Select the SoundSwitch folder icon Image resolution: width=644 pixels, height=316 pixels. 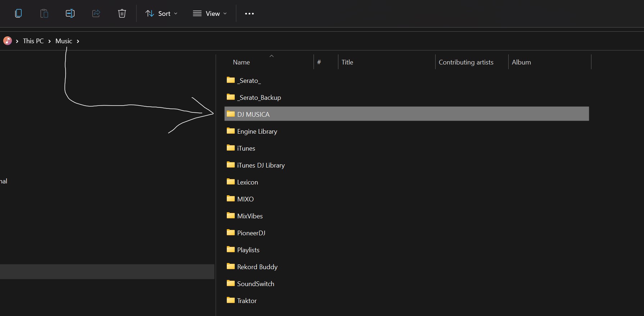pos(231,283)
